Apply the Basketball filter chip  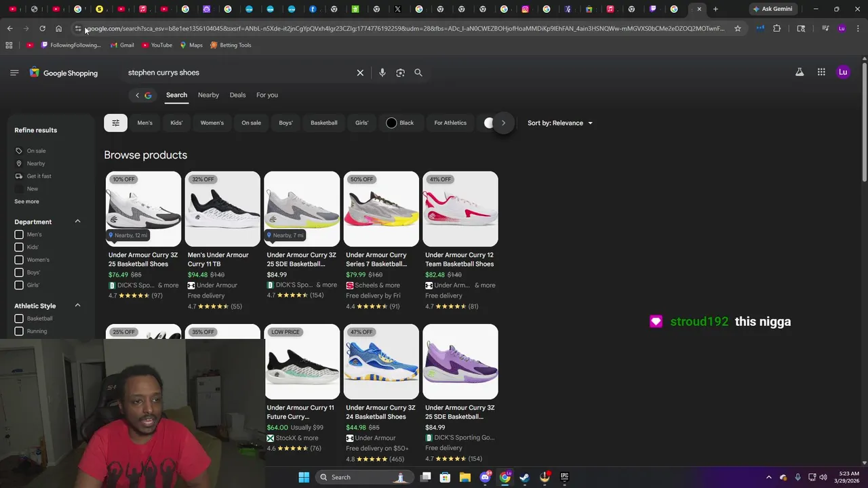(324, 123)
